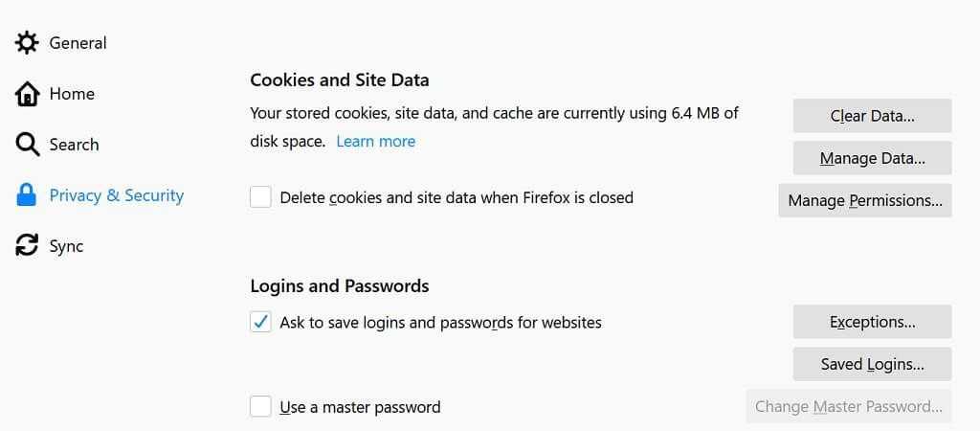
Task: Open the Manage Data dialog
Action: coord(872,158)
